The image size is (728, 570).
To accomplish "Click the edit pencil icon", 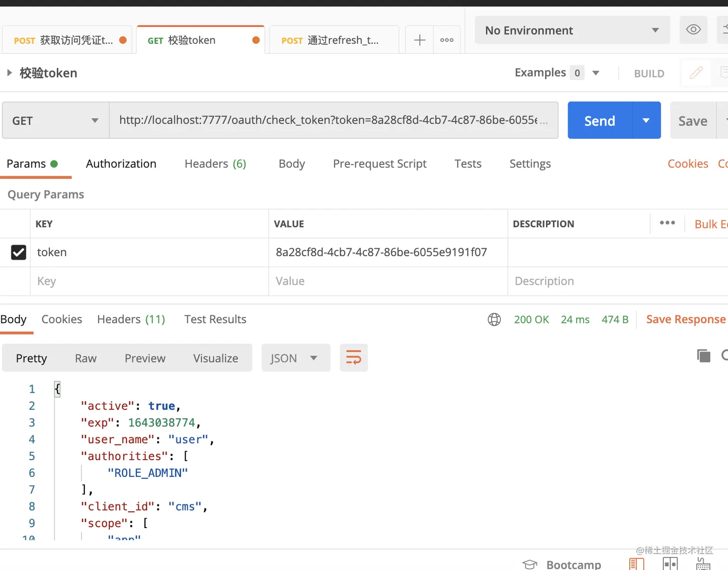I will 696,73.
